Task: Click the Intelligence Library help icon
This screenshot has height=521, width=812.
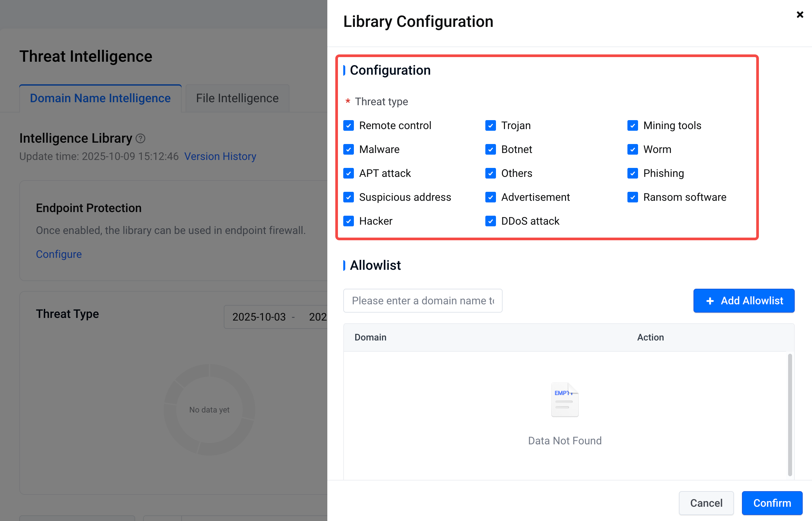Action: coord(140,138)
